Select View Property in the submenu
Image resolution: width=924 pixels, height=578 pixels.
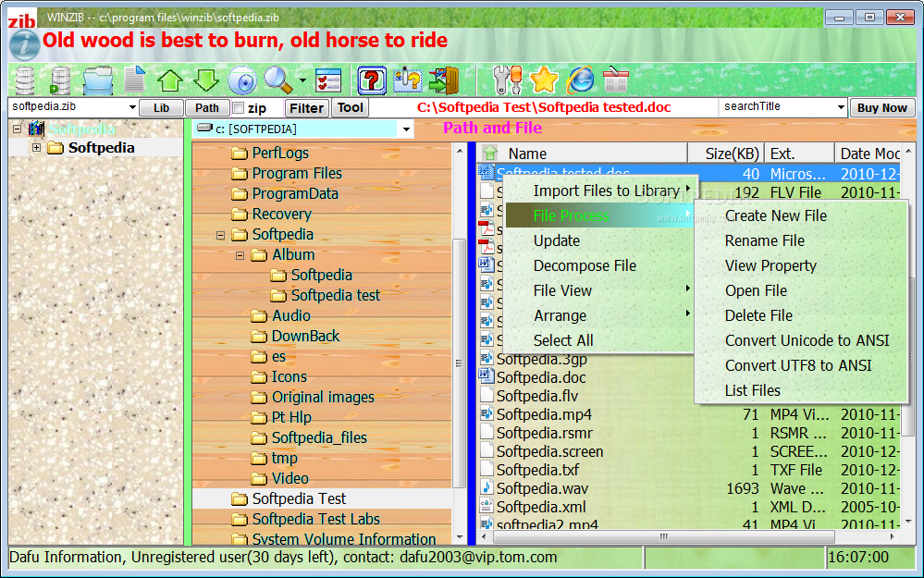point(801,265)
